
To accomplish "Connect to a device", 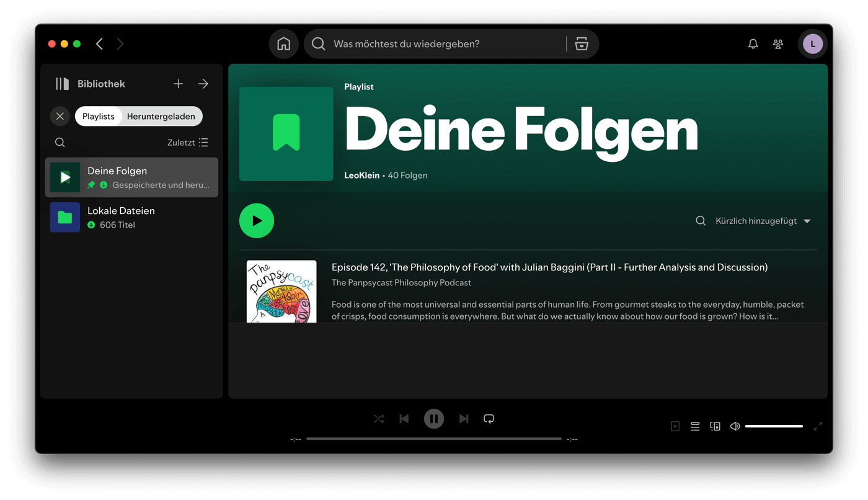I will [715, 426].
